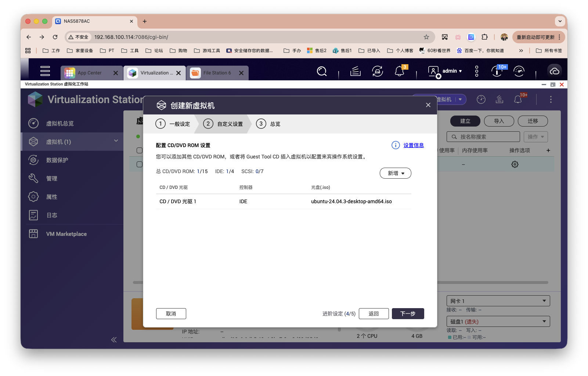Click the notifications bell with badge 3
The height and width of the screenshot is (376, 588).
tap(400, 72)
